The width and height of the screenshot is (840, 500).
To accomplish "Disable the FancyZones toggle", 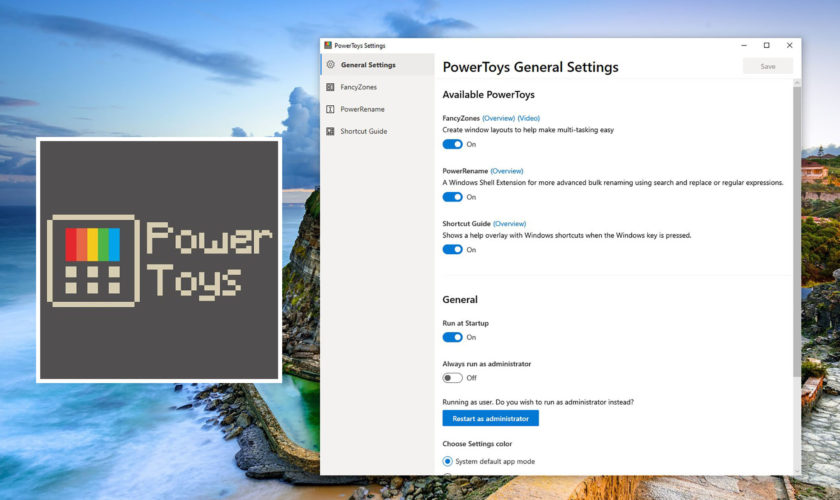I will [453, 144].
